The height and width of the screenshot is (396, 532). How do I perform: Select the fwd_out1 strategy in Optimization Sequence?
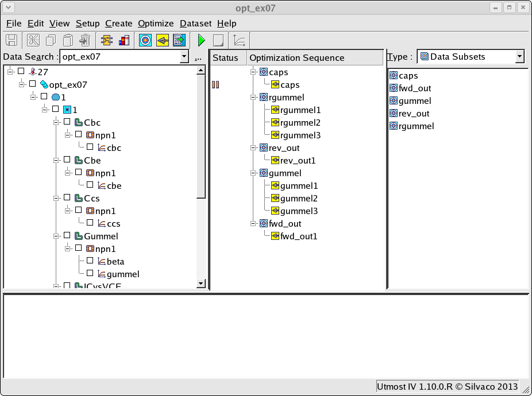coord(294,236)
